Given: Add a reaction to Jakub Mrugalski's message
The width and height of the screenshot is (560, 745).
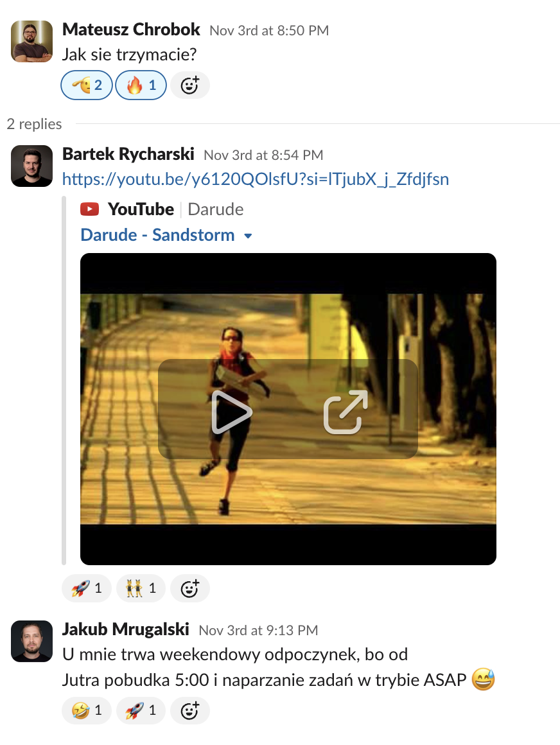Looking at the screenshot, I should pos(189,711).
